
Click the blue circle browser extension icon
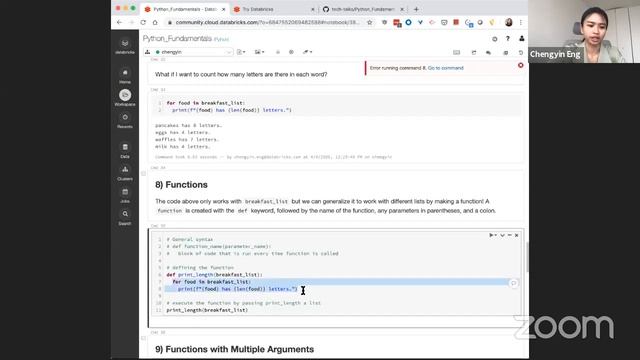click(x=408, y=22)
